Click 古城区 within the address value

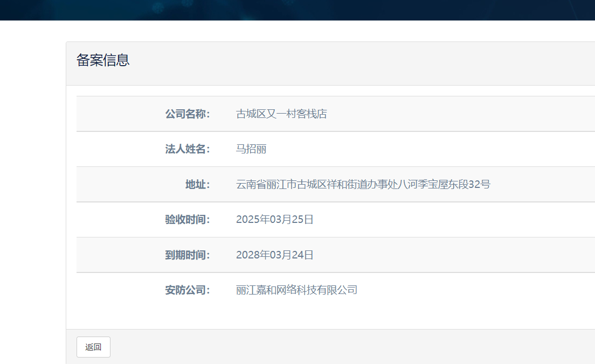point(312,185)
